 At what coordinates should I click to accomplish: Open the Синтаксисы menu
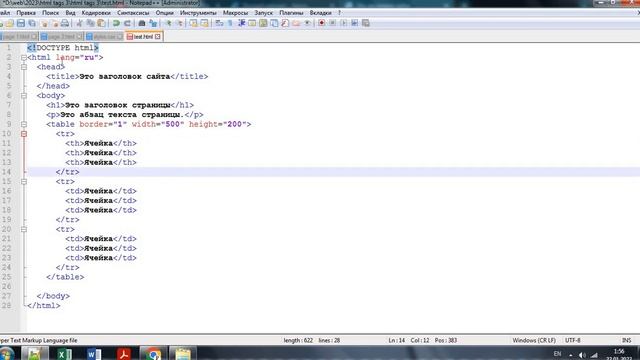click(x=133, y=13)
